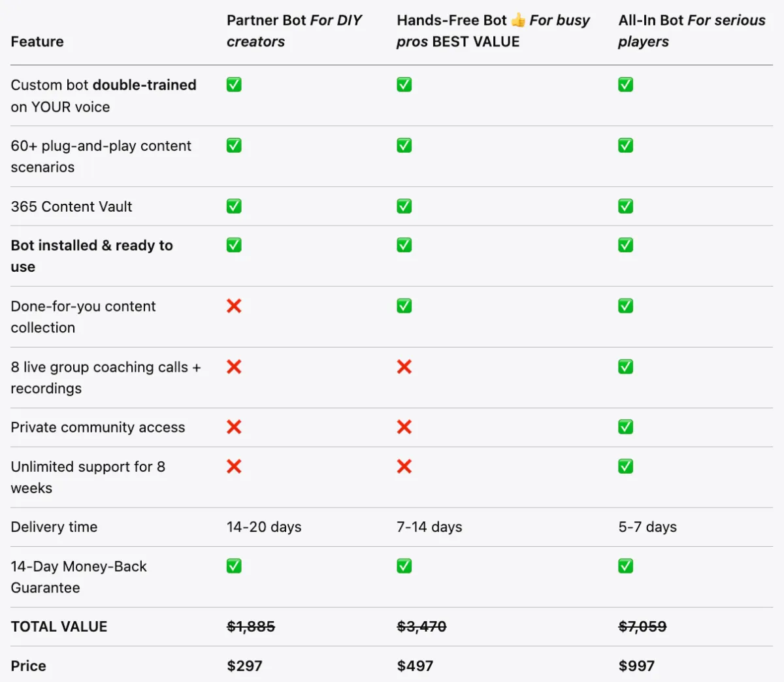Click the $497 price for Hands-Free Bot
Viewport: 784px width, 682px height.
click(x=415, y=666)
